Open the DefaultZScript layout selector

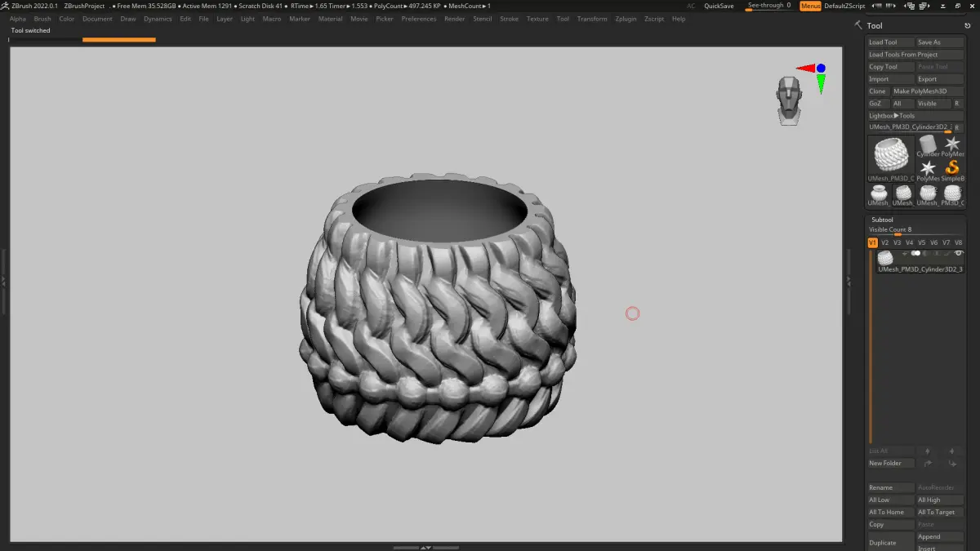tap(844, 6)
